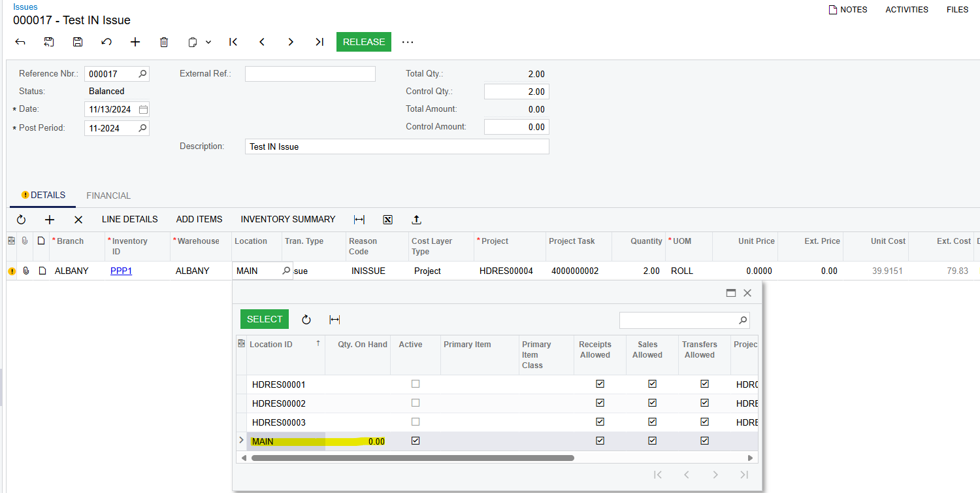Open the Date calendar picker
Viewport: 980px width, 493px height.
[143, 109]
